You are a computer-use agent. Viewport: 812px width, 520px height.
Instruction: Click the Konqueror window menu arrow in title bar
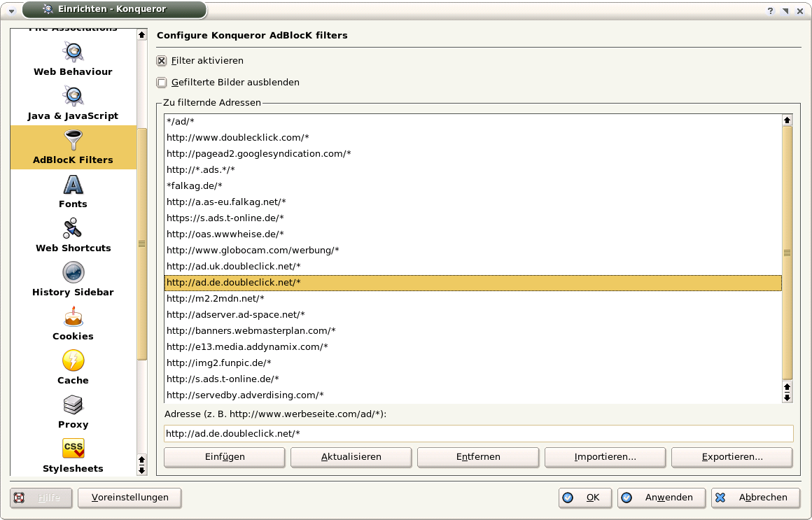(x=11, y=10)
